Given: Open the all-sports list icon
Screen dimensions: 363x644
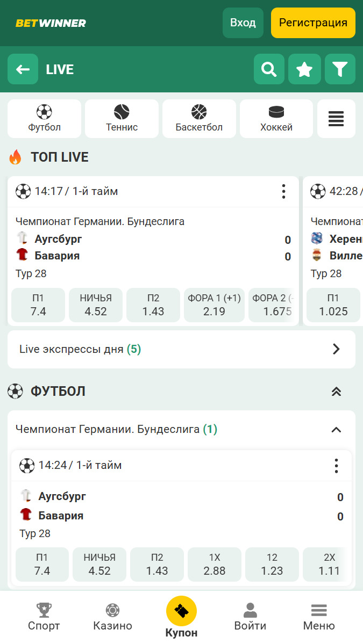Looking at the screenshot, I should tap(336, 119).
